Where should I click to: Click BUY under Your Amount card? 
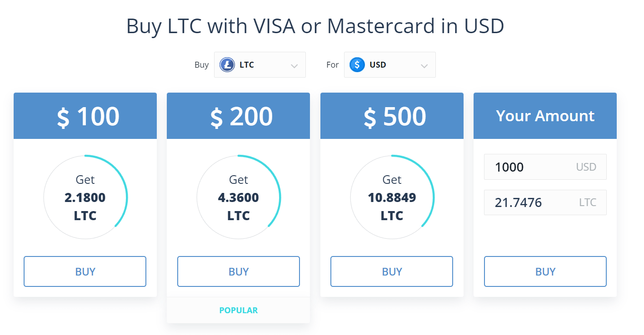coord(545,271)
